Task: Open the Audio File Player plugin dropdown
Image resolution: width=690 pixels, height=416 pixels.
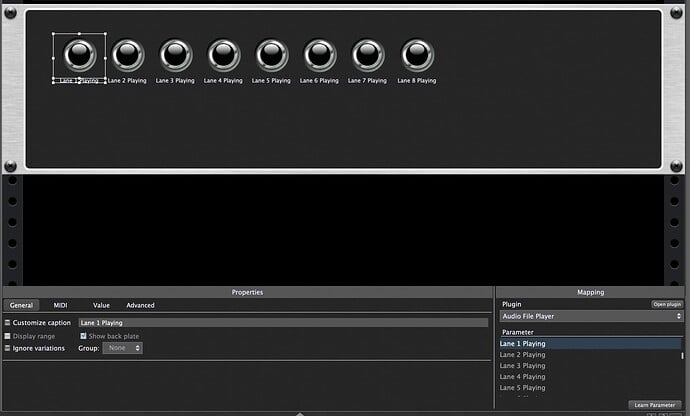Action: coord(591,316)
